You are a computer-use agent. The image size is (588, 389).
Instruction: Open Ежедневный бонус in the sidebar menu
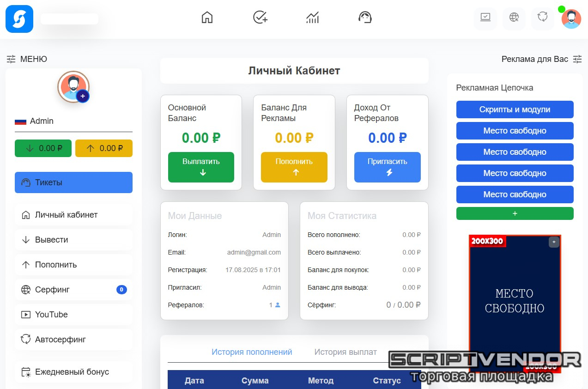72,372
